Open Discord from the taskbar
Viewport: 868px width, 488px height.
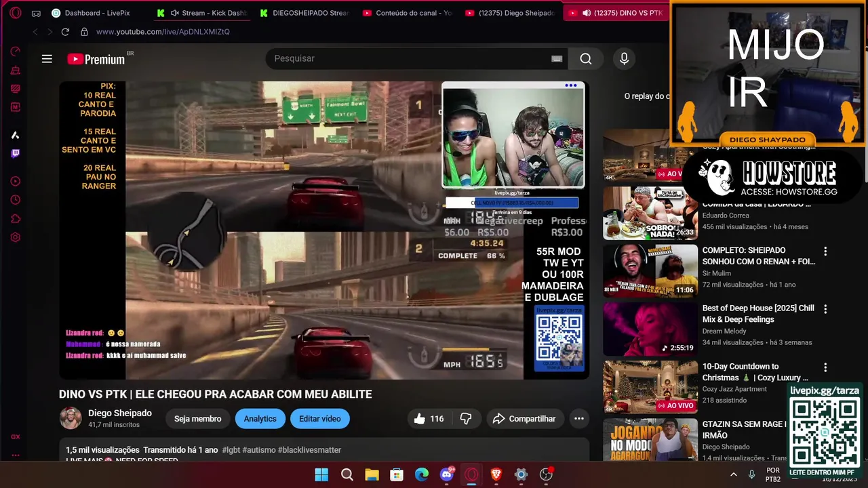(447, 474)
